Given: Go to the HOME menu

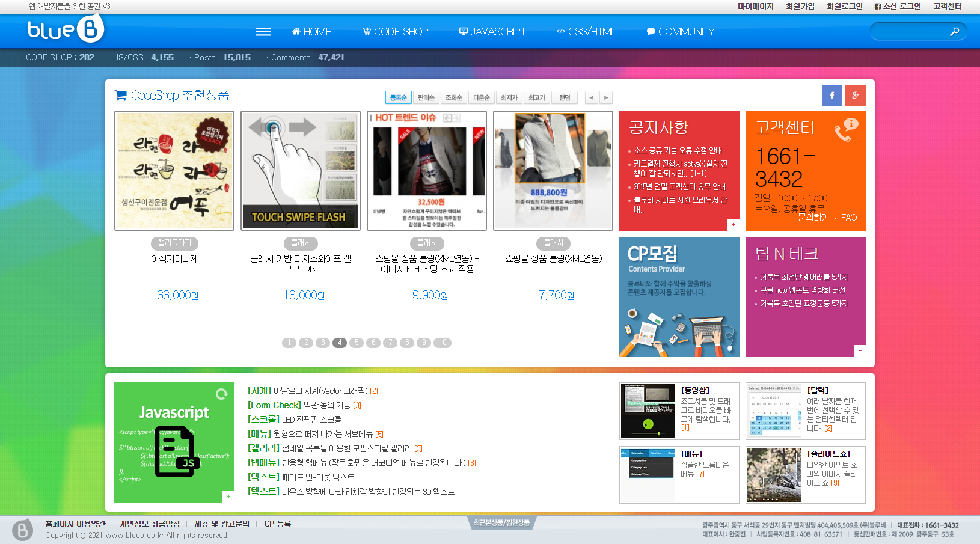Looking at the screenshot, I should [311, 32].
